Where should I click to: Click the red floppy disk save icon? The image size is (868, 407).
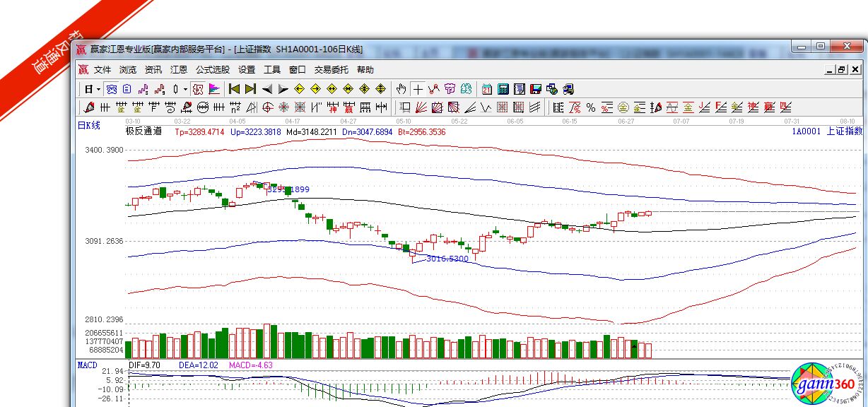tap(536, 89)
